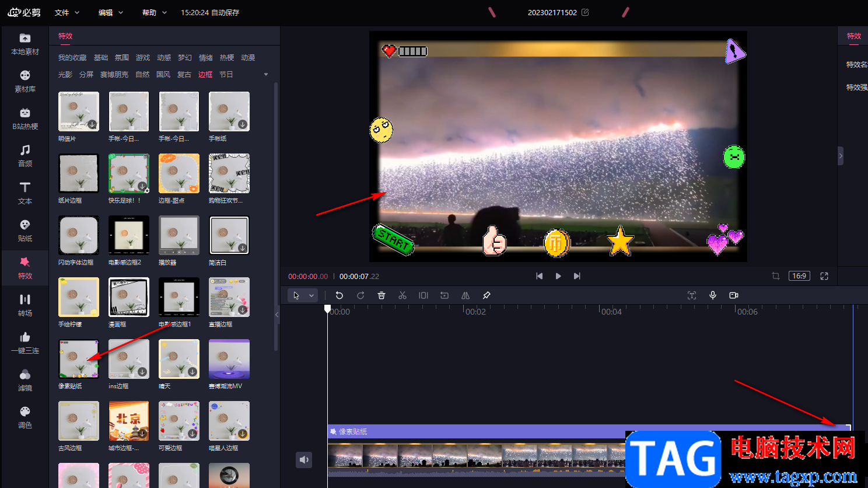Select the 节日 effect category
Image resolution: width=868 pixels, height=488 pixels.
click(226, 75)
